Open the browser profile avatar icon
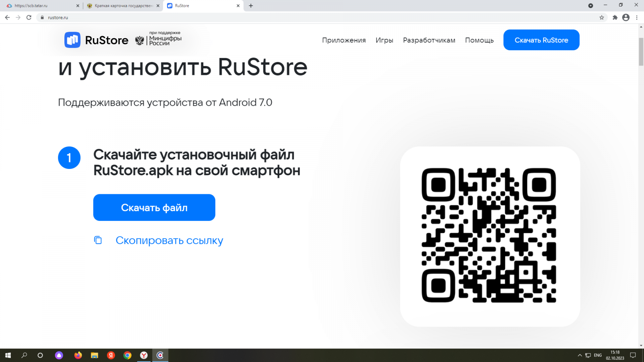 tap(625, 18)
